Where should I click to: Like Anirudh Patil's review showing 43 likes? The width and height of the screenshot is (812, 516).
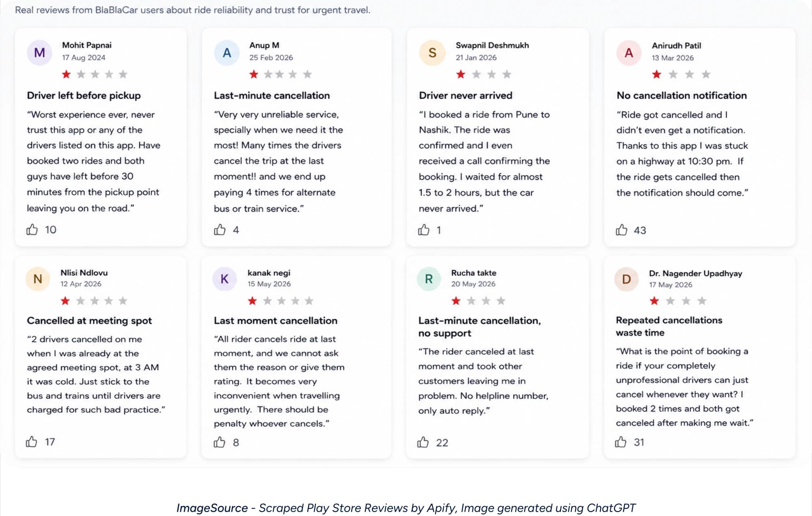coord(621,230)
